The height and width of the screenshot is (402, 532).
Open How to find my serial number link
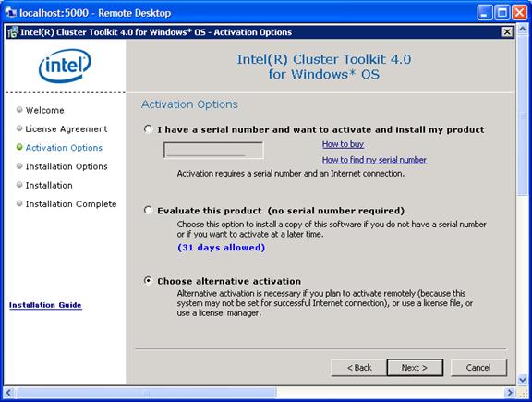coord(374,160)
